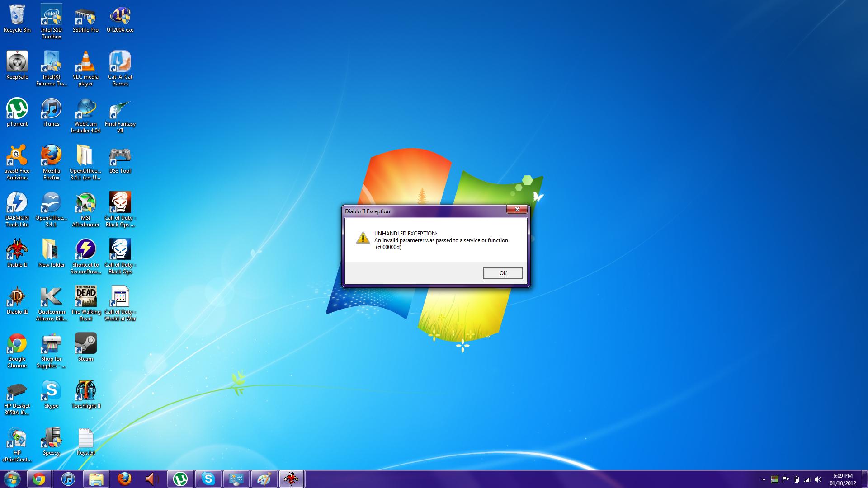Select the Speccy desktop shortcut

[52, 442]
